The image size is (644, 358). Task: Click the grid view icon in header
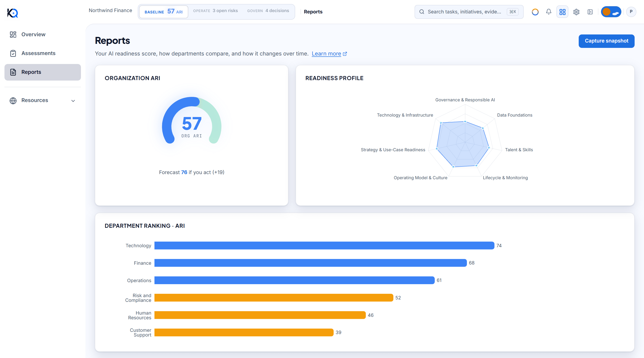[562, 12]
